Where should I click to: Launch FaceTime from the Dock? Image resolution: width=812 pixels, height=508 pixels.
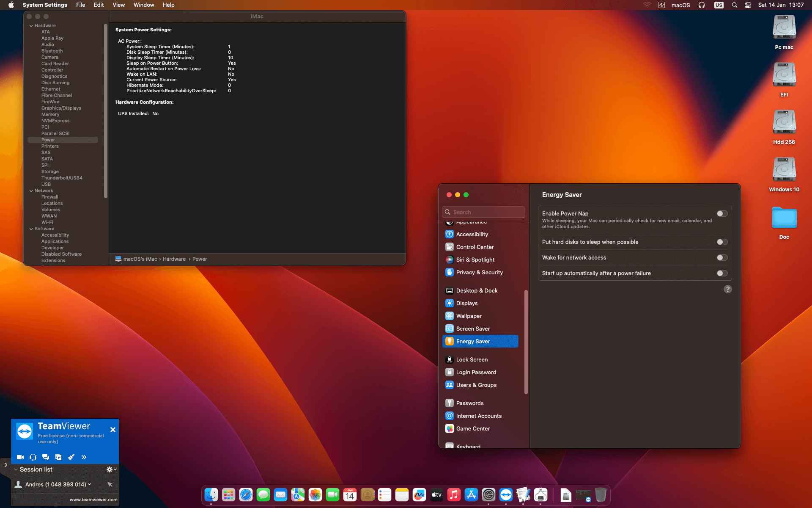pos(332,494)
